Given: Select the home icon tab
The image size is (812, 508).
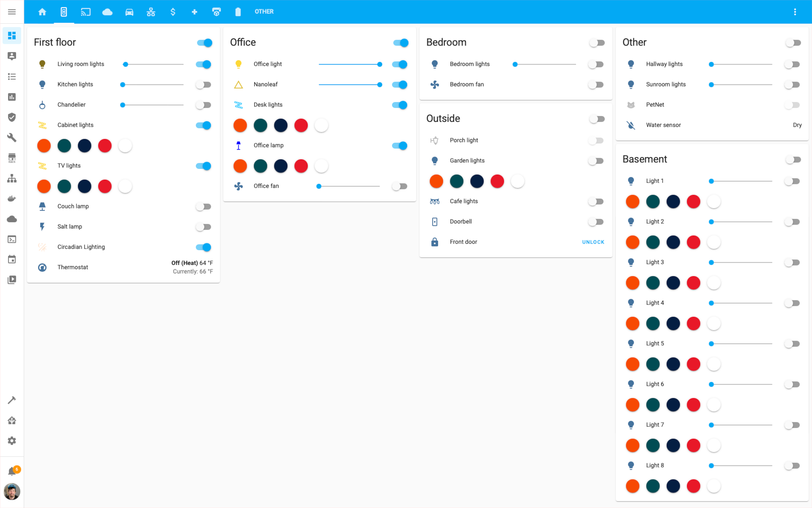Looking at the screenshot, I should [x=42, y=11].
